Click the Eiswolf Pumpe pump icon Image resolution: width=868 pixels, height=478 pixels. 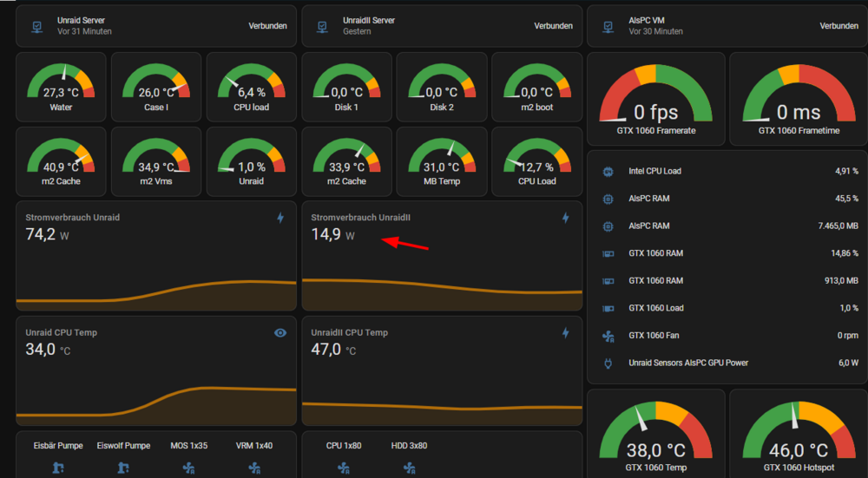pyautogui.click(x=123, y=468)
